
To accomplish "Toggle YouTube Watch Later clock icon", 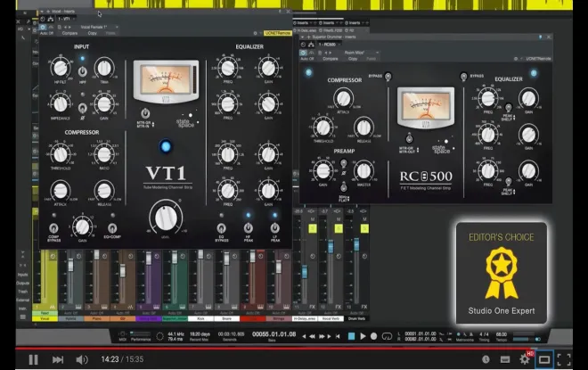I will click(x=486, y=359).
